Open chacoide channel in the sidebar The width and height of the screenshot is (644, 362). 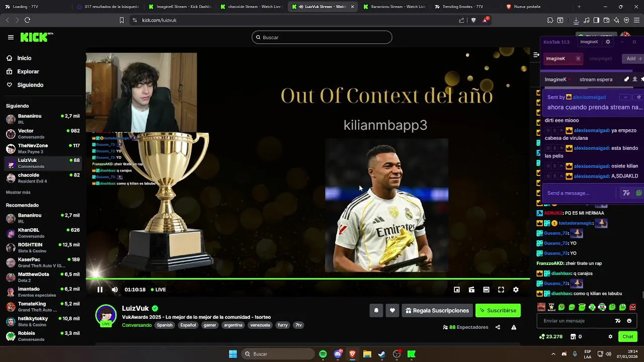pyautogui.click(x=42, y=178)
